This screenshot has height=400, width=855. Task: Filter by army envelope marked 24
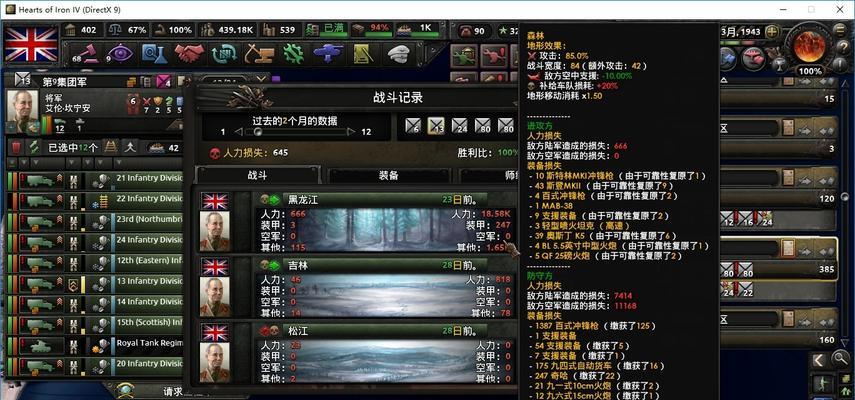click(460, 126)
